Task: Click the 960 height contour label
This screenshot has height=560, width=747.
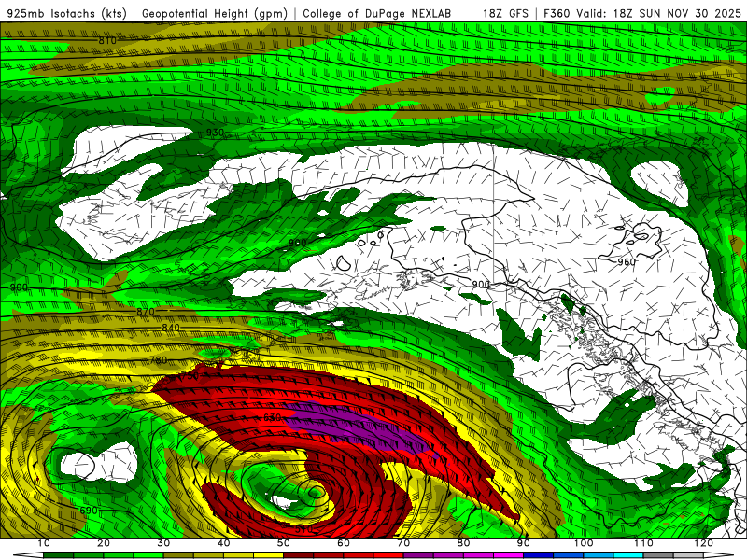Action: point(627,262)
